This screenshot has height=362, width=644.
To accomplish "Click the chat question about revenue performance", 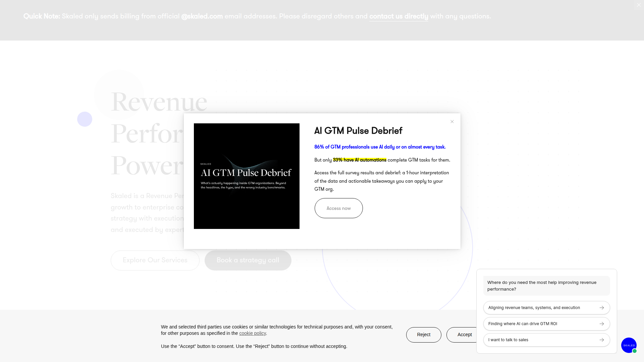I will (x=546, y=286).
